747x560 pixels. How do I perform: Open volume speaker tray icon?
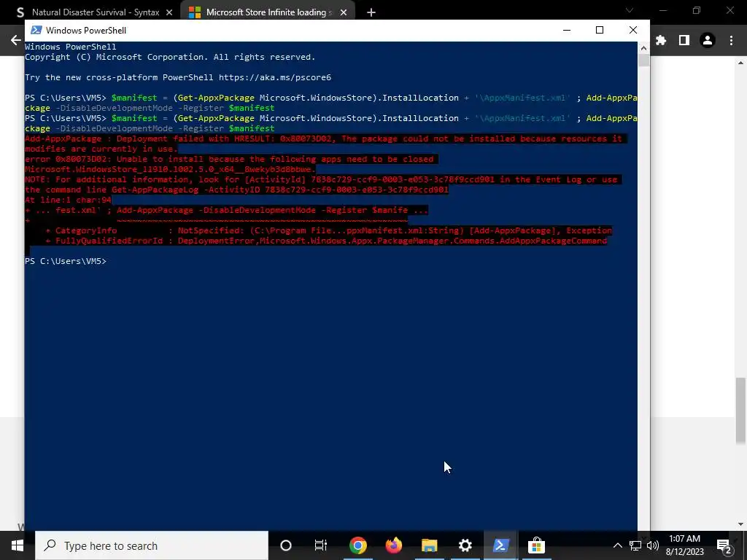653,545
